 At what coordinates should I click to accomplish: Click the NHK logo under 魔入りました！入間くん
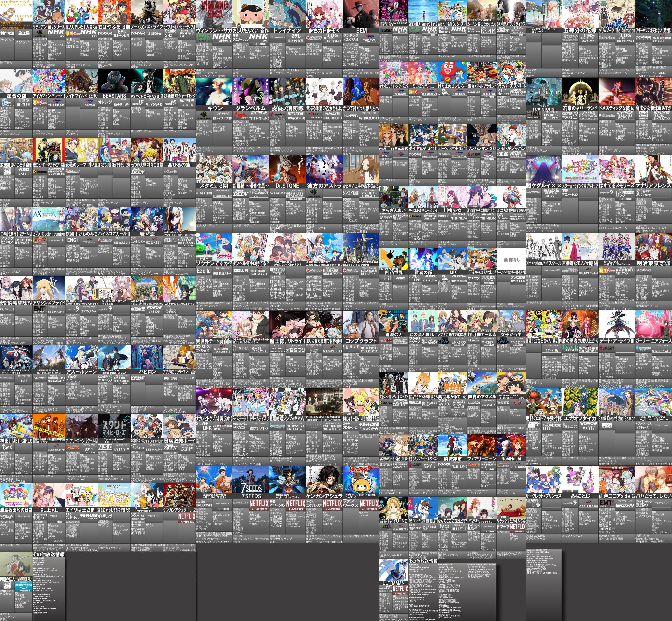[x=89, y=33]
